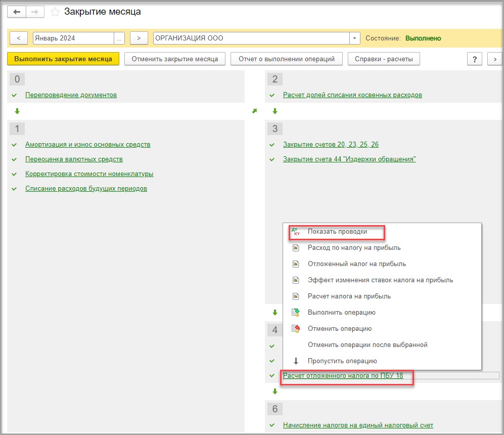
Task: Select Выполнить операцию in context menu
Action: [x=382, y=313]
